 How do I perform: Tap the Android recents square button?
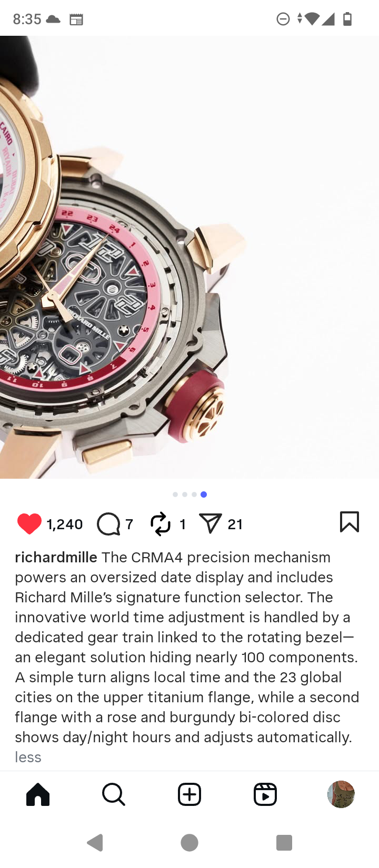[284, 843]
